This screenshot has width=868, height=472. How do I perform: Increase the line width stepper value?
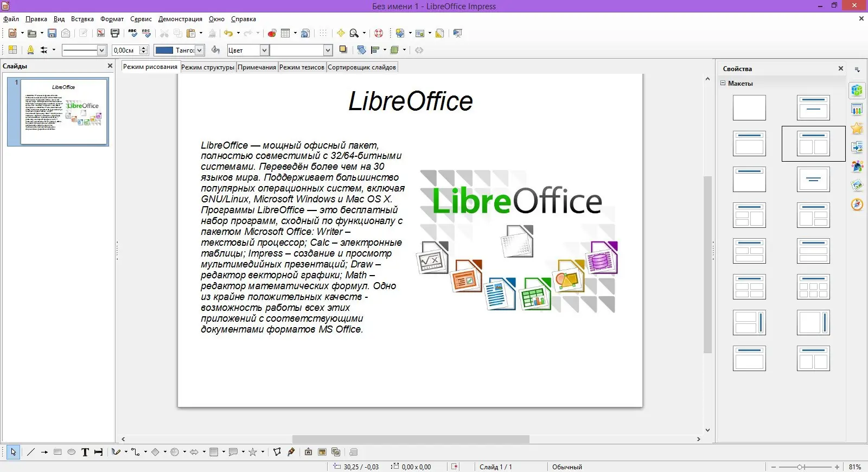coord(144,48)
